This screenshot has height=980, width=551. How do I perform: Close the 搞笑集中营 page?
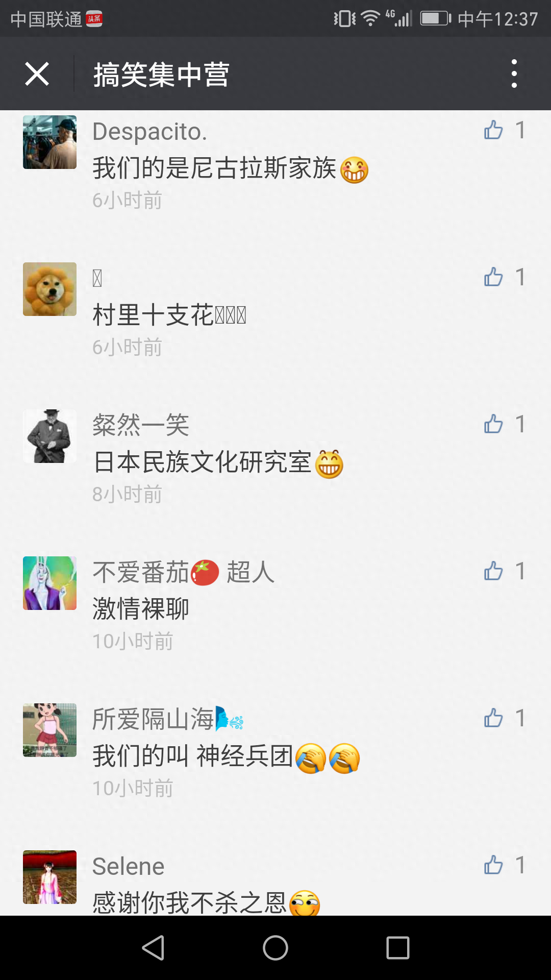pyautogui.click(x=37, y=74)
